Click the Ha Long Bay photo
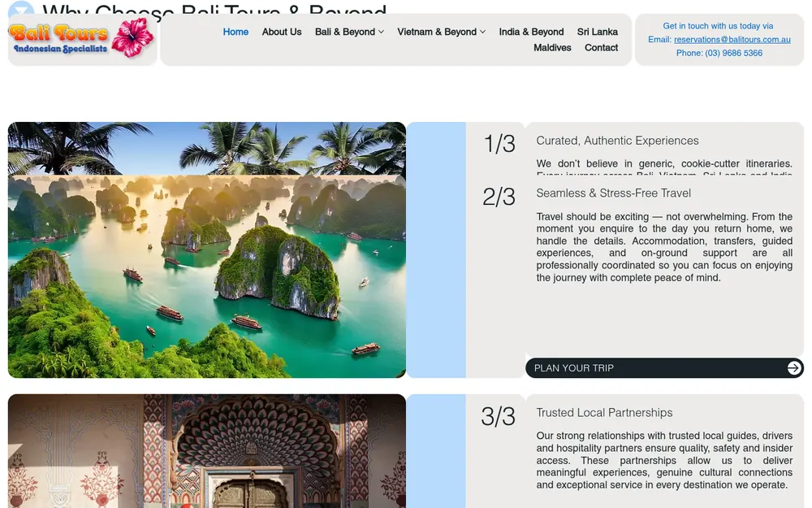The image size is (812, 508). coord(206,276)
